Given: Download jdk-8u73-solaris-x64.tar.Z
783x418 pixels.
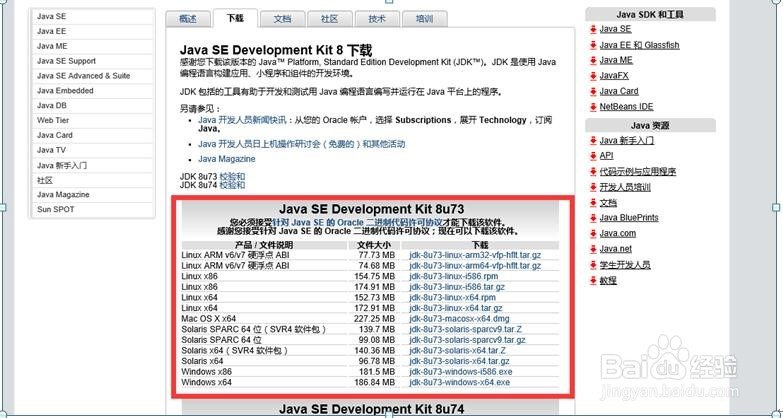Looking at the screenshot, I should pyautogui.click(x=457, y=351).
